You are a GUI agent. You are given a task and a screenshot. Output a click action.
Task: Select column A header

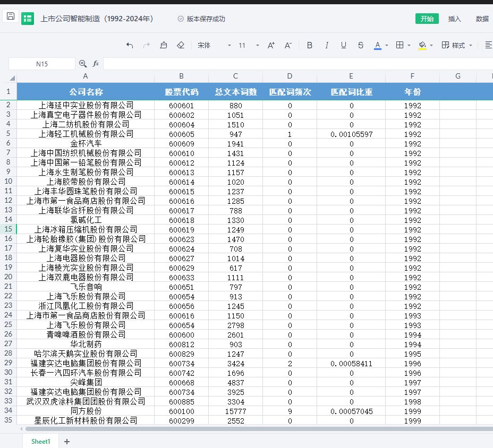tap(85, 76)
